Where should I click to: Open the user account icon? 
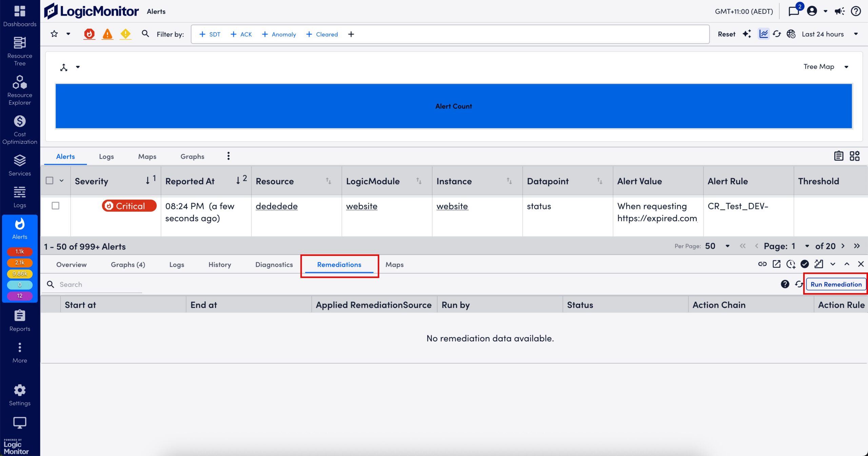[x=812, y=11]
